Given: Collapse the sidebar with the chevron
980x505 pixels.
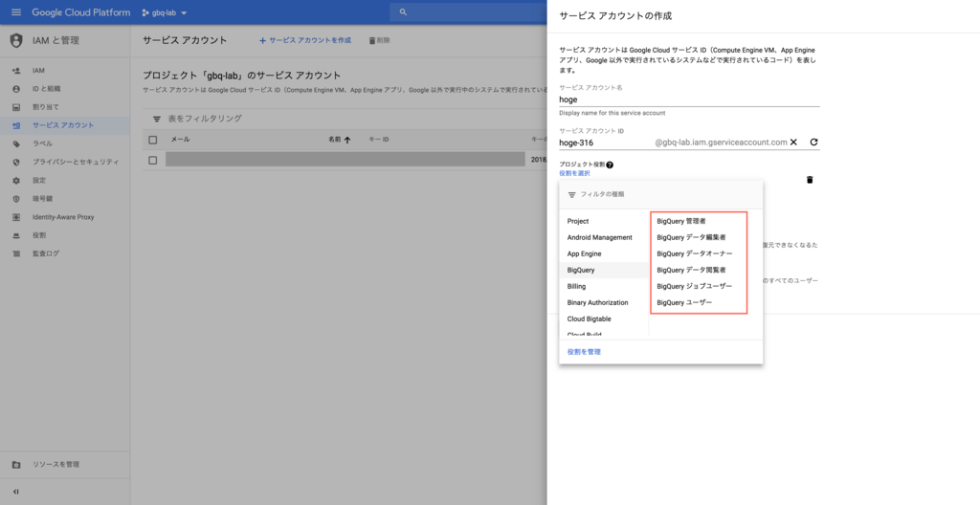Looking at the screenshot, I should point(15,492).
